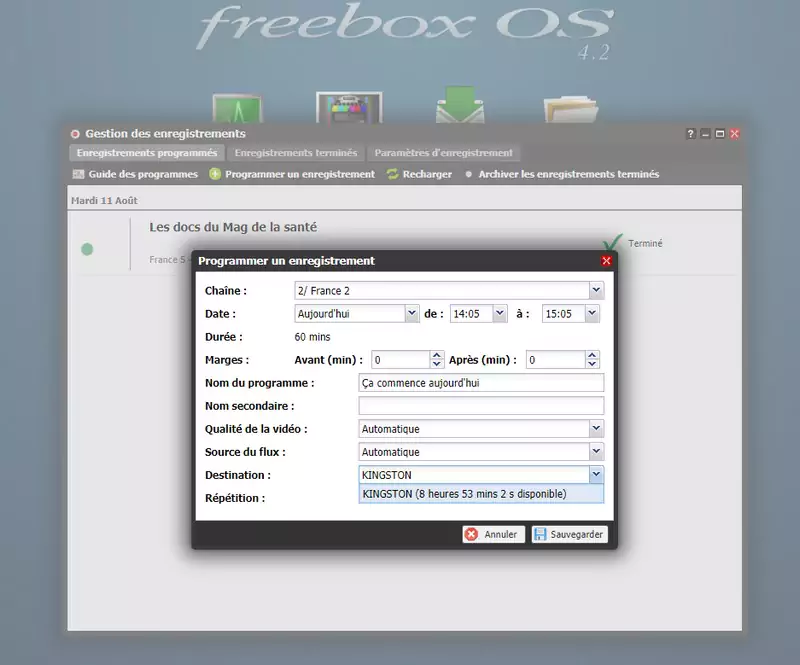Open the green download arrow desktop icon
This screenshot has width=800, height=665.
click(x=459, y=110)
